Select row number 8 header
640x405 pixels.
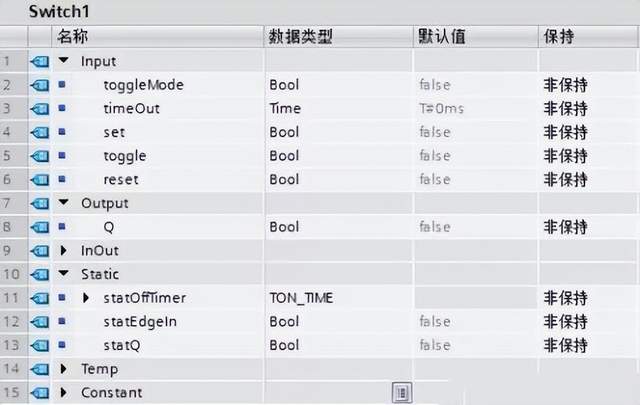point(12,227)
